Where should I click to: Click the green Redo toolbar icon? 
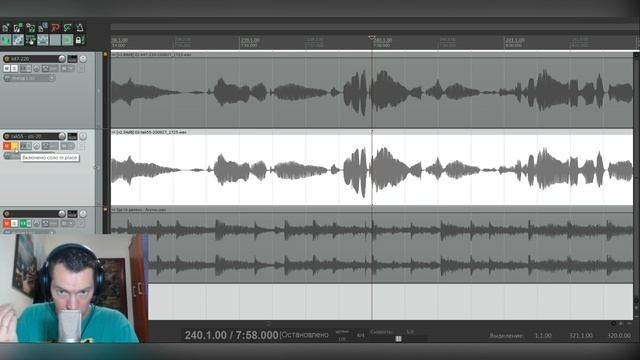pos(67,27)
